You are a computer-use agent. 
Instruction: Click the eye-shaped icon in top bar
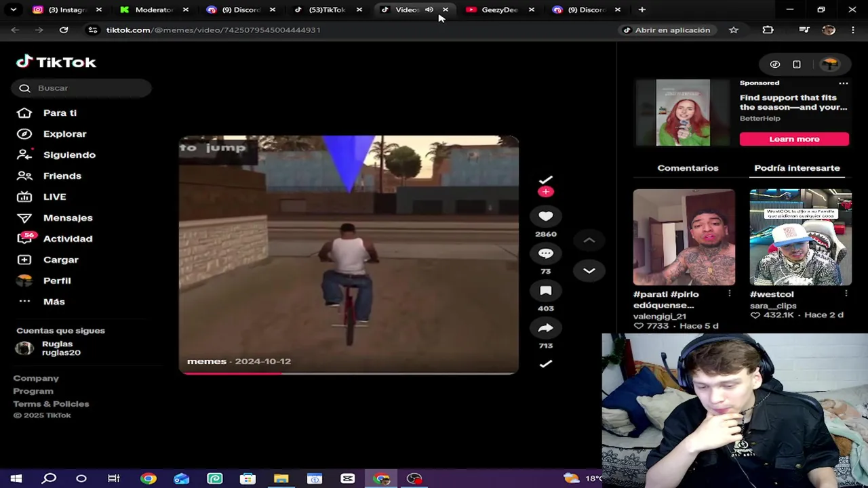775,64
